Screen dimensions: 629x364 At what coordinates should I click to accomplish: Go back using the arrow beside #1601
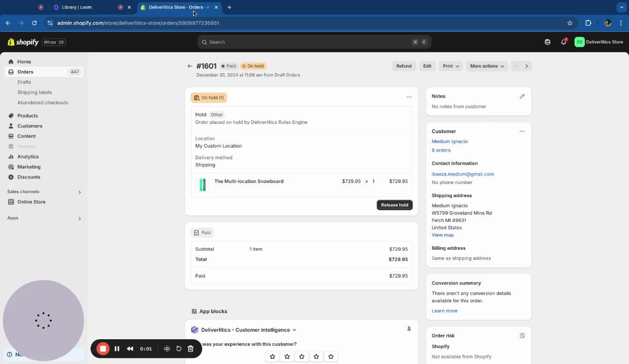(x=190, y=66)
